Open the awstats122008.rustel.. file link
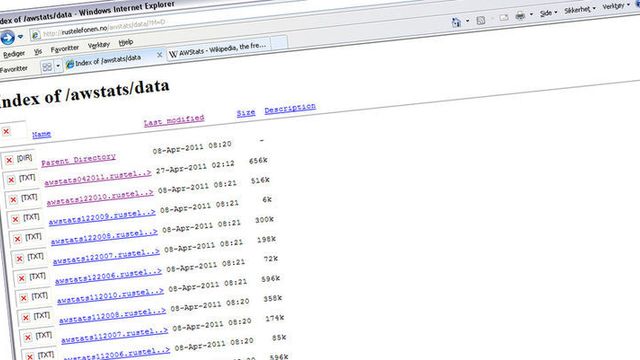The image size is (640, 360). pyautogui.click(x=104, y=237)
